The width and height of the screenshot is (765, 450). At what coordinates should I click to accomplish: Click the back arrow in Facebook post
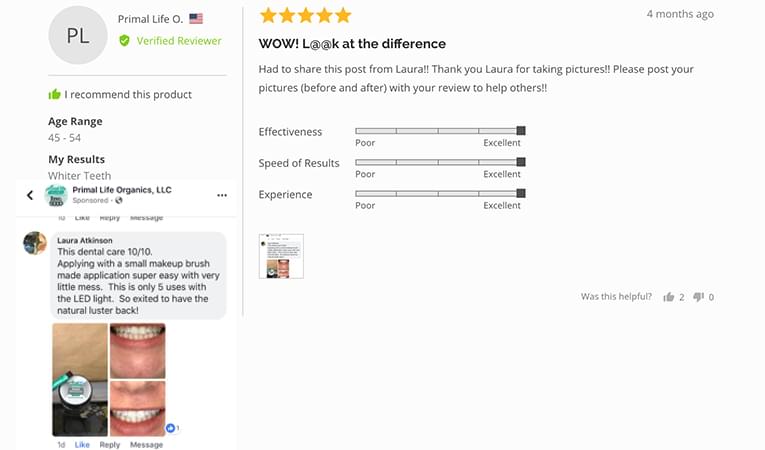[x=30, y=195]
